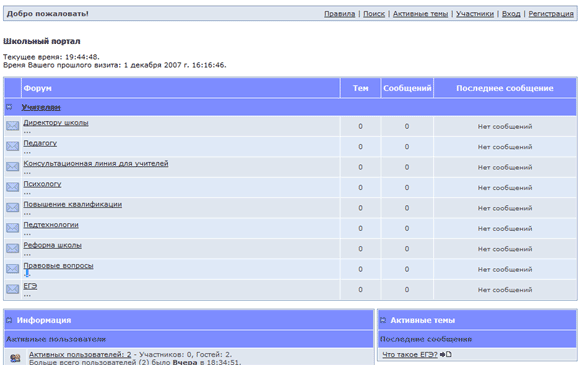Open Правила in top navigation
This screenshot has height=365, width=580.
click(x=340, y=14)
